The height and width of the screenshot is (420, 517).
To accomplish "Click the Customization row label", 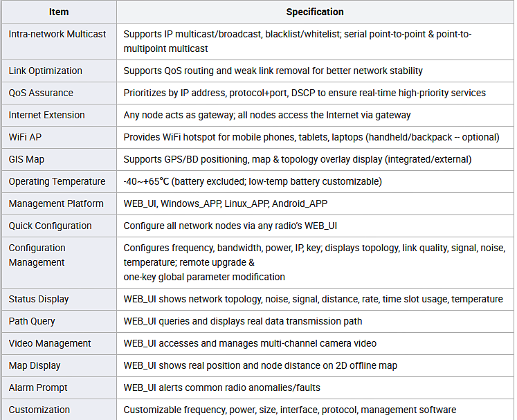I will pos(39,410).
